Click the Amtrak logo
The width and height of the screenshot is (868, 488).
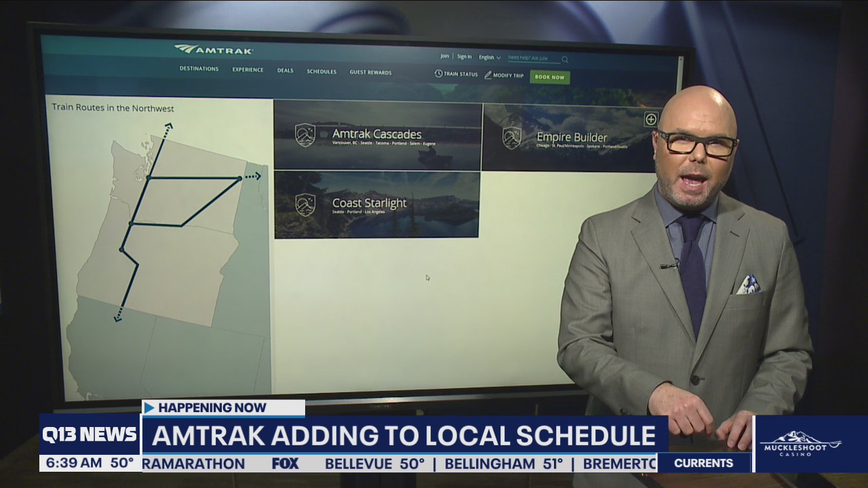point(213,48)
